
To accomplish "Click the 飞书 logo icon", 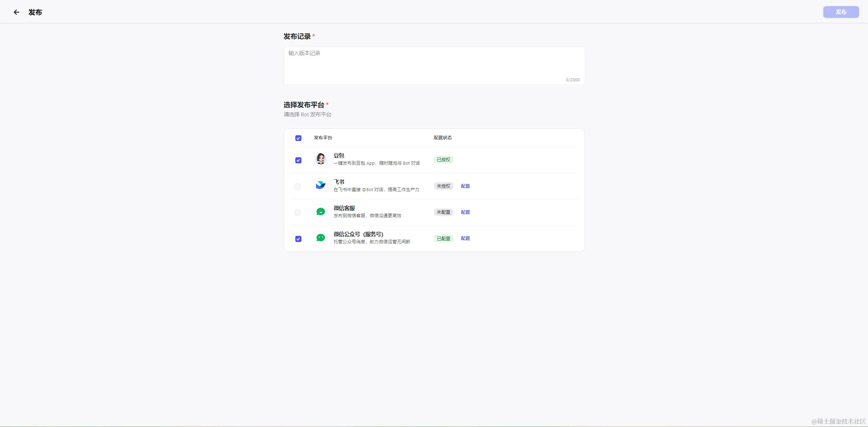I will 320,185.
